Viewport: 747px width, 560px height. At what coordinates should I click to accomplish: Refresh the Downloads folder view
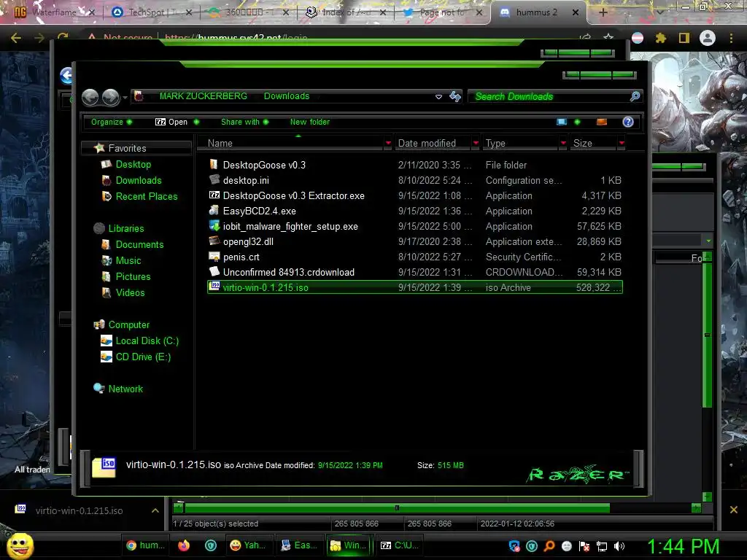(x=455, y=97)
